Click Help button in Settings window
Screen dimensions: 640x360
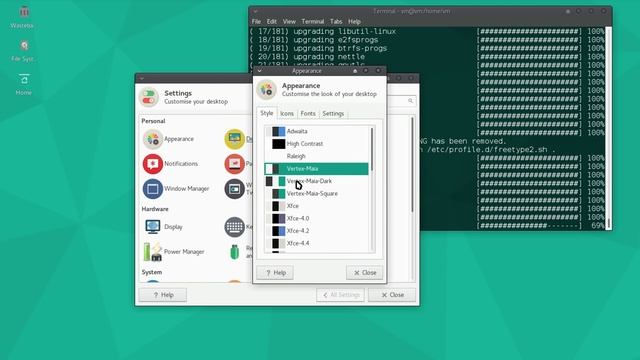coord(162,295)
